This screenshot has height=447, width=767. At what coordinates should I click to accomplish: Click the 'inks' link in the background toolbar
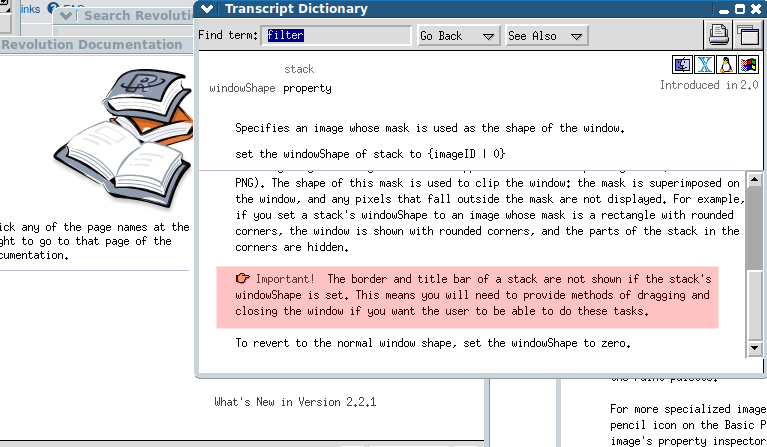(x=30, y=9)
